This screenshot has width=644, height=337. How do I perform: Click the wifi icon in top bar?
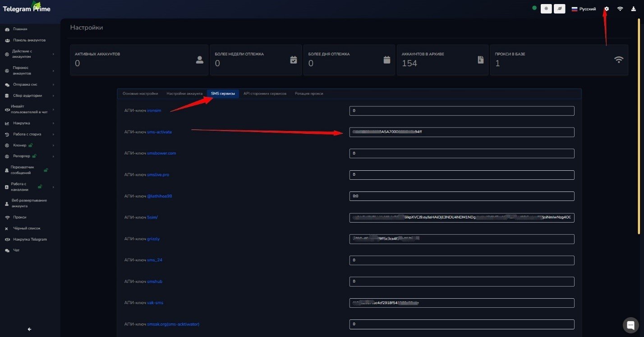[x=620, y=9]
